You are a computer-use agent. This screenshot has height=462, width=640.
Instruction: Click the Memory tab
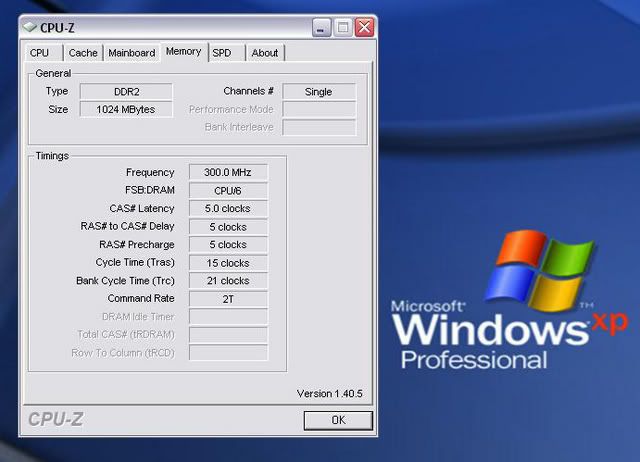(184, 52)
